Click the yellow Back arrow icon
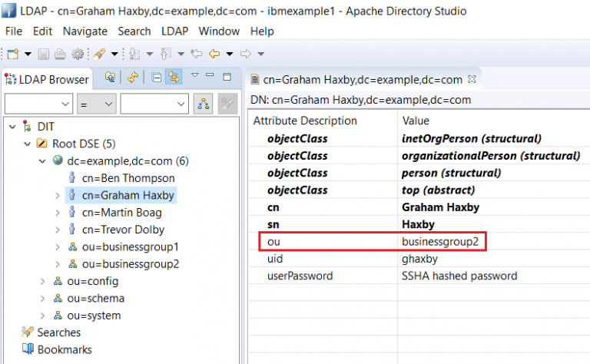Screen dimensions: 590x364 pyautogui.click(x=214, y=55)
